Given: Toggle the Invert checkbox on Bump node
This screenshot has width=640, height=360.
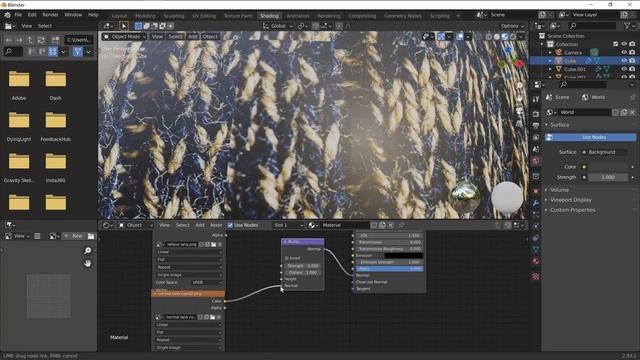Looking at the screenshot, I should (x=287, y=258).
